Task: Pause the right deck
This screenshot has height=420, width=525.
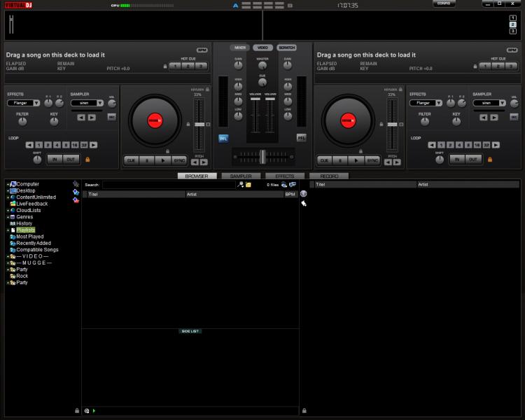Action: (x=340, y=160)
